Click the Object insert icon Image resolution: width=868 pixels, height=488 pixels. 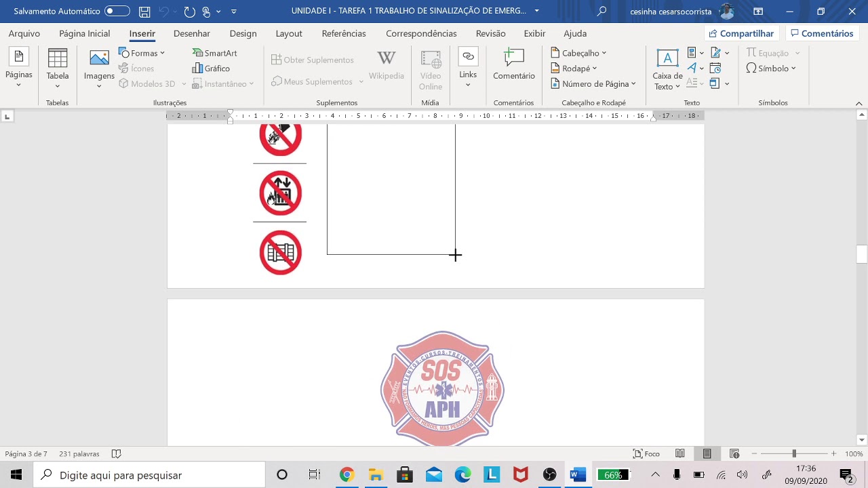[x=719, y=84]
